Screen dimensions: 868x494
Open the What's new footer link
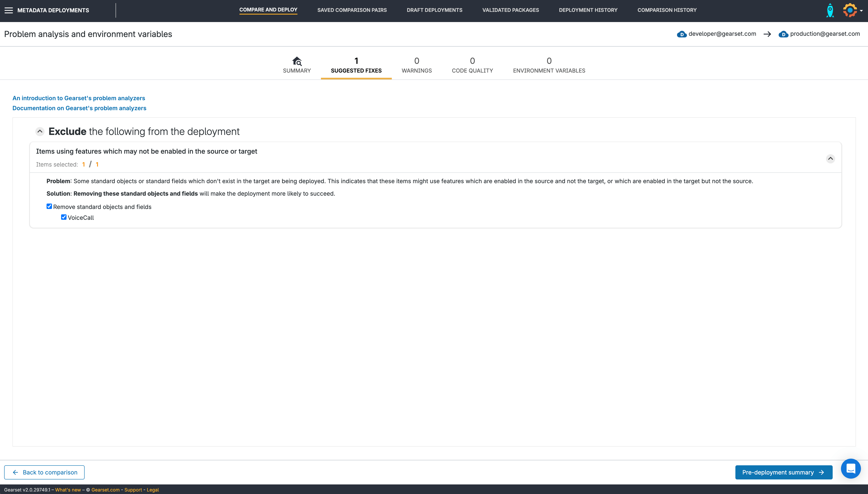(x=68, y=490)
